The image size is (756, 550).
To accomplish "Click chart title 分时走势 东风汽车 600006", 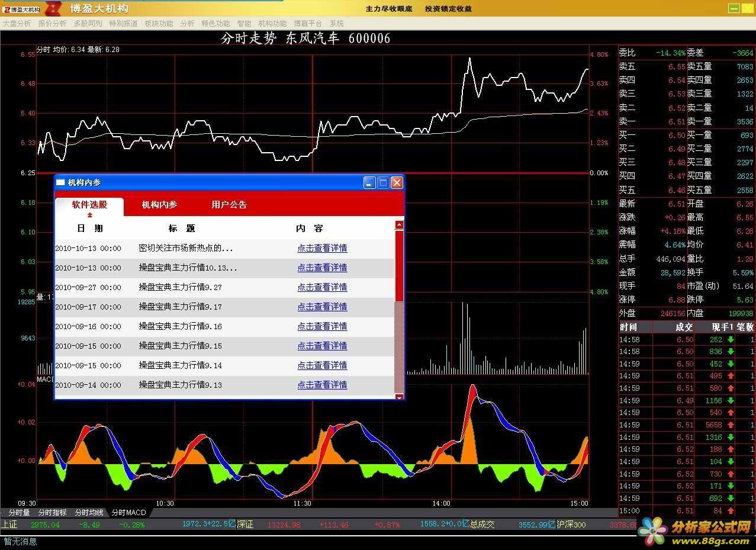I will (305, 39).
